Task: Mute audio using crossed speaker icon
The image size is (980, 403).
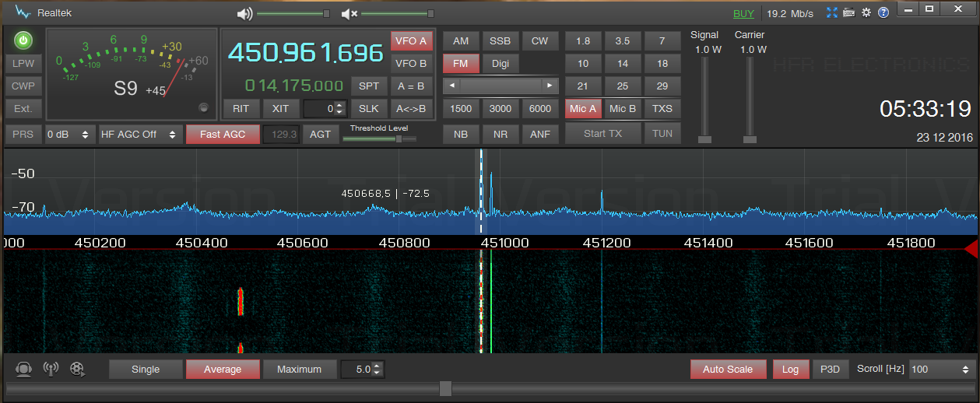Action: point(349,13)
